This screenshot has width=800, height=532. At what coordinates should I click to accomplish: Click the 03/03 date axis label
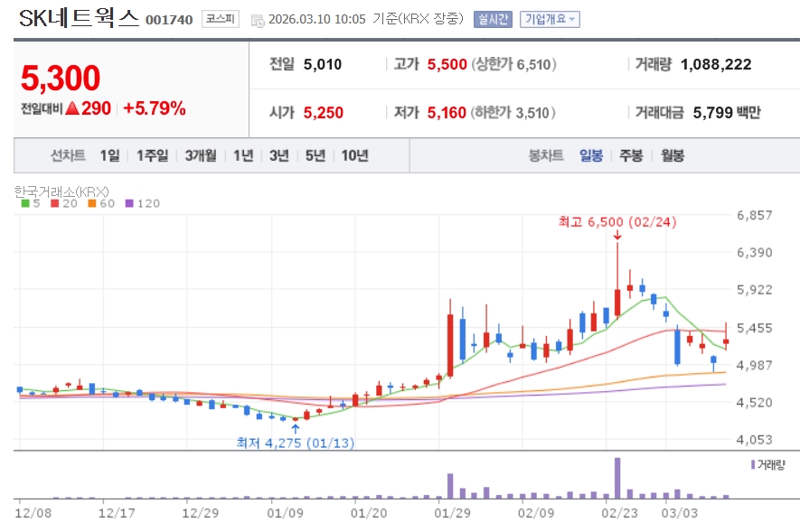(x=680, y=513)
